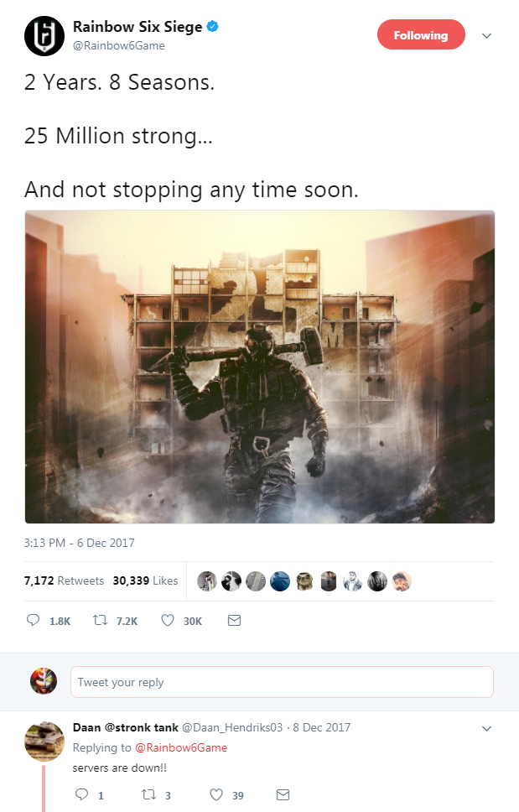Click Daan's tank profile picture
519x812 pixels.
pos(44,741)
